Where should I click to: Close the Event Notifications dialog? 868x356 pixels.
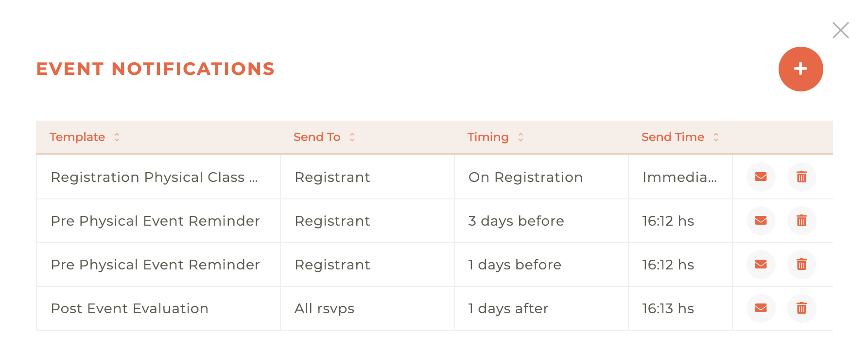point(840,30)
